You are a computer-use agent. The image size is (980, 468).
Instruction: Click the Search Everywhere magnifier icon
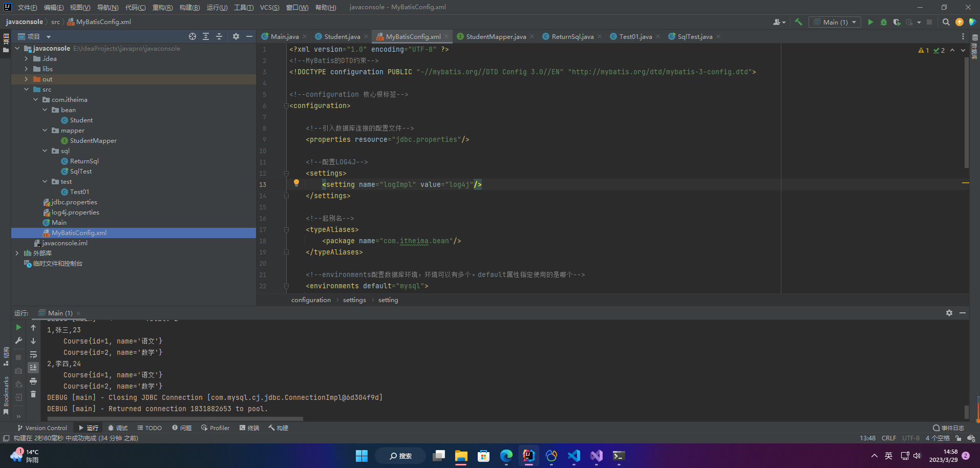point(946,22)
